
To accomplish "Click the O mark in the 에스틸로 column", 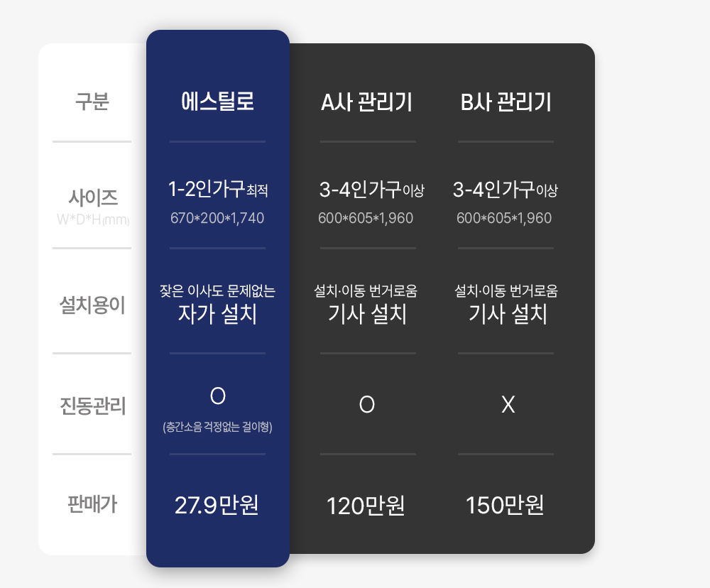I will click(x=217, y=396).
